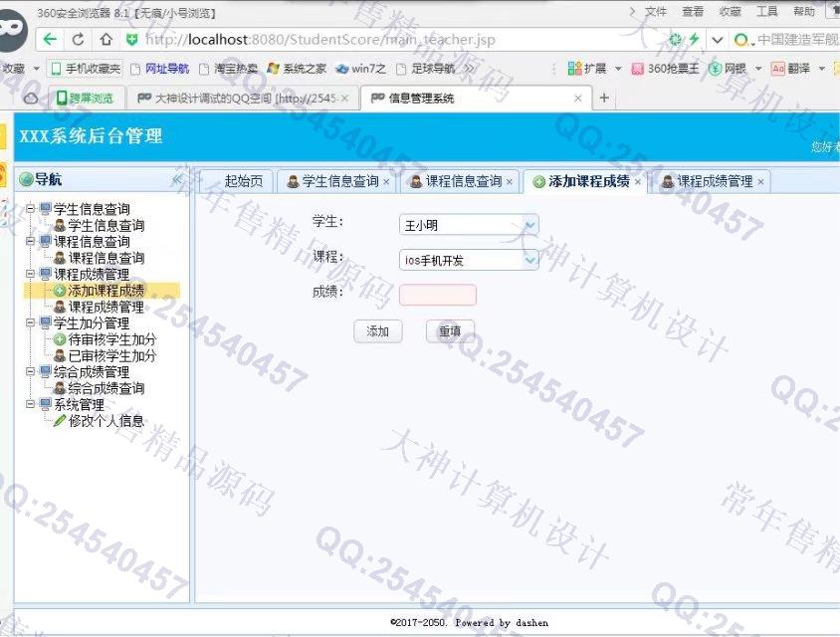Click the cloud icon left of tabs
The image size is (840, 637).
(31, 99)
